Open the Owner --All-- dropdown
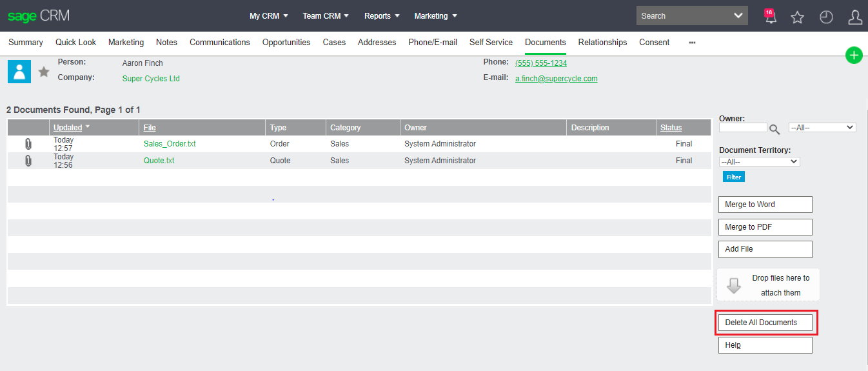The image size is (868, 371). [x=822, y=128]
